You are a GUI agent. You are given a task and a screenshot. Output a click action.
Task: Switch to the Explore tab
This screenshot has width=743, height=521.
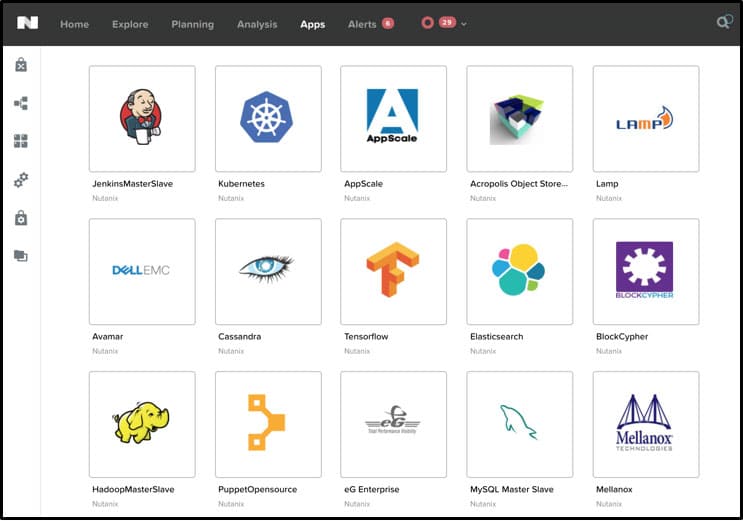point(130,24)
